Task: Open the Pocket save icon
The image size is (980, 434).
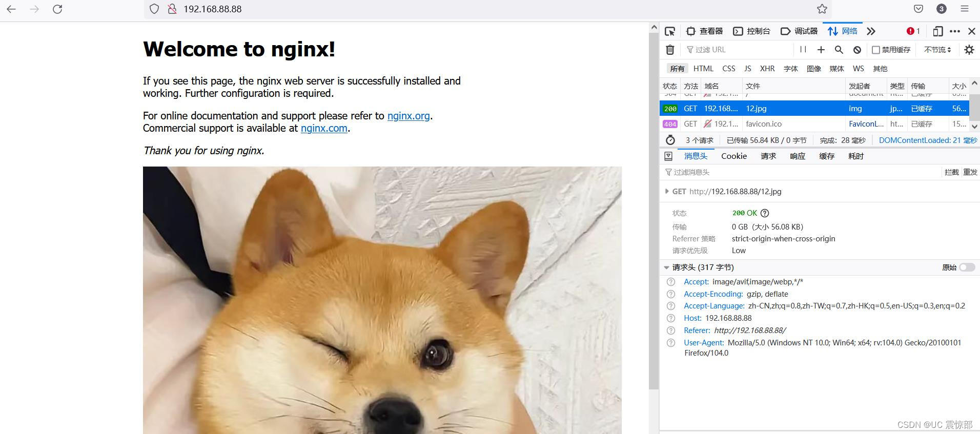Action: click(x=918, y=9)
